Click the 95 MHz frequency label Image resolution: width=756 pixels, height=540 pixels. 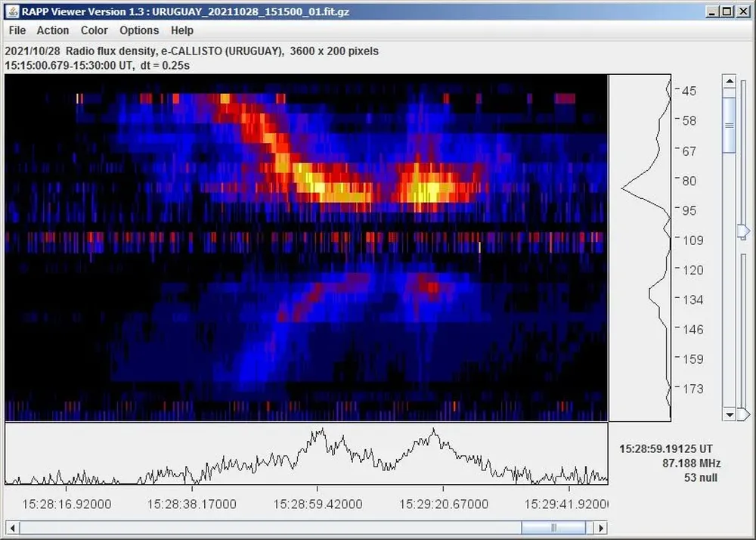689,210
